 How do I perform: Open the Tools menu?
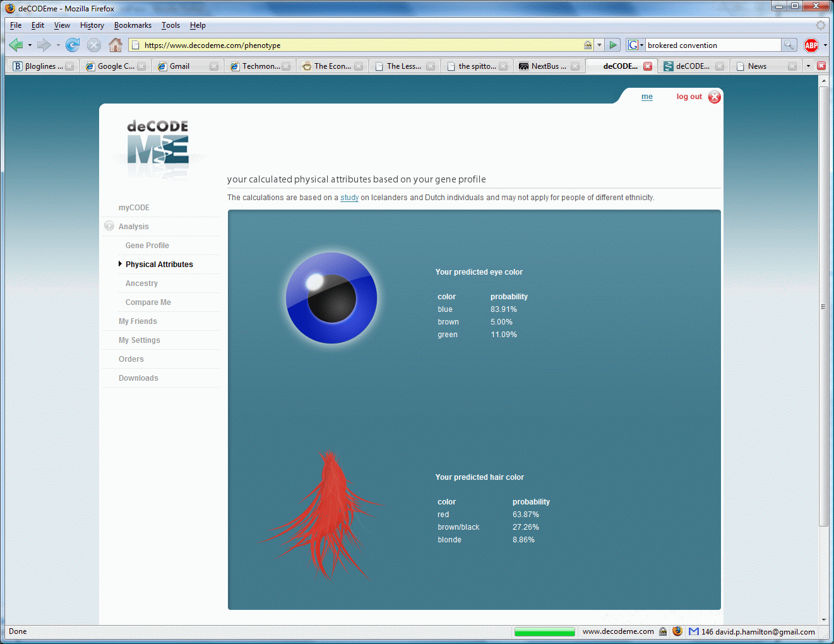(170, 25)
